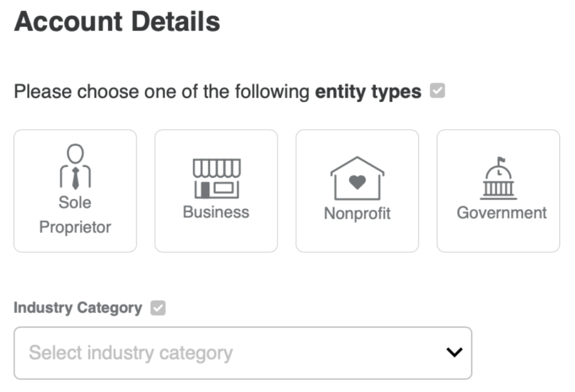
Task: Click the 'Select industry category' placeholder text
Action: click(131, 353)
